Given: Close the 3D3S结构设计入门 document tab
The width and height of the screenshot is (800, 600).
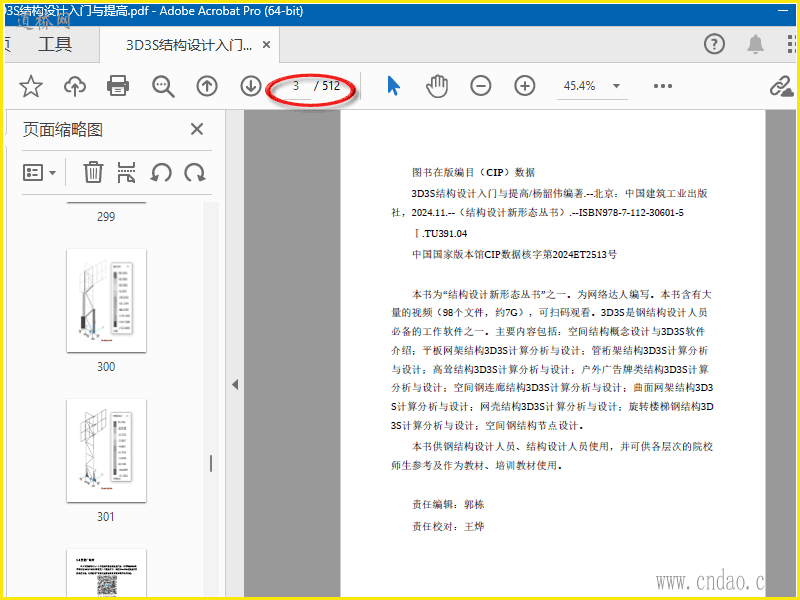Looking at the screenshot, I should click(x=266, y=45).
